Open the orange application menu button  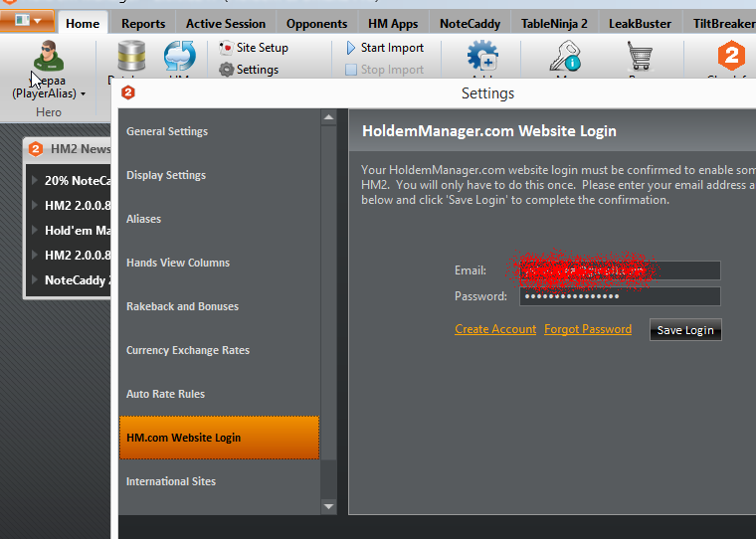[x=27, y=21]
